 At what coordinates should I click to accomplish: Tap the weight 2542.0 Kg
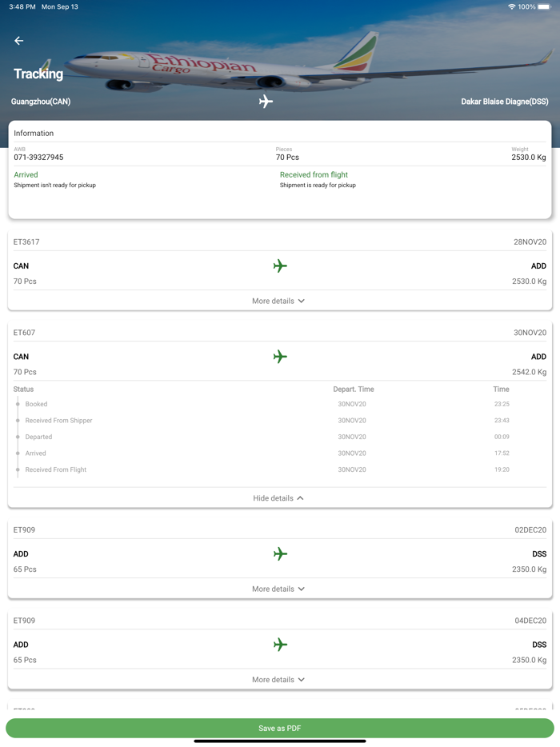coord(529,372)
